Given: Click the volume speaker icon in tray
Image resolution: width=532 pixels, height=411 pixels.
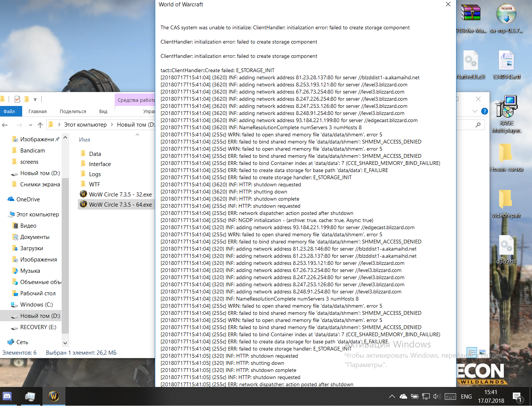Looking at the screenshot, I should coord(436,396).
